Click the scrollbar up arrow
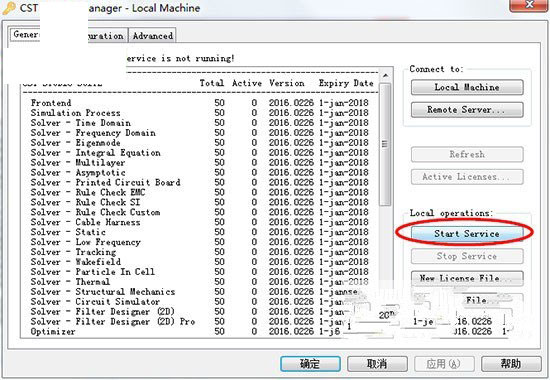Screen dimensions: 550x380 pyautogui.click(x=385, y=75)
